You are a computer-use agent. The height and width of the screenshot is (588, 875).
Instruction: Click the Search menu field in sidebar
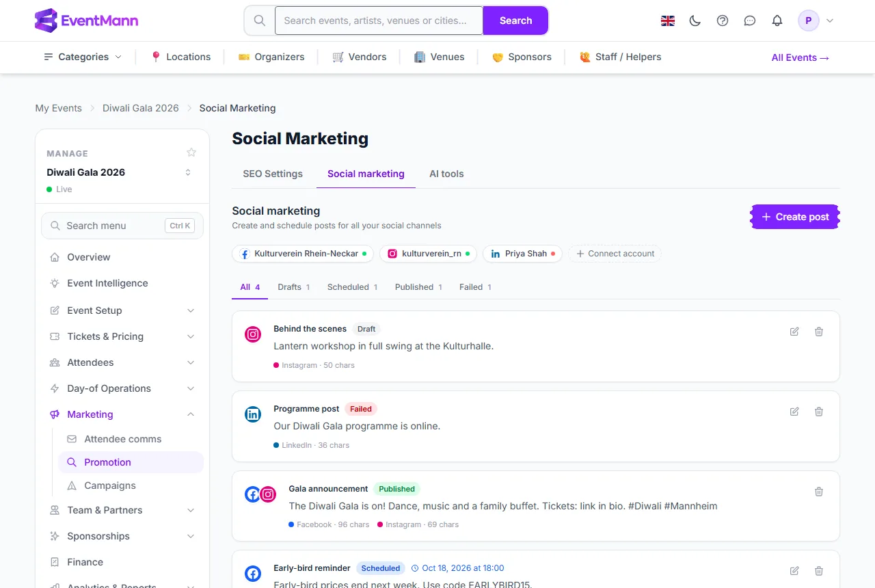[122, 226]
